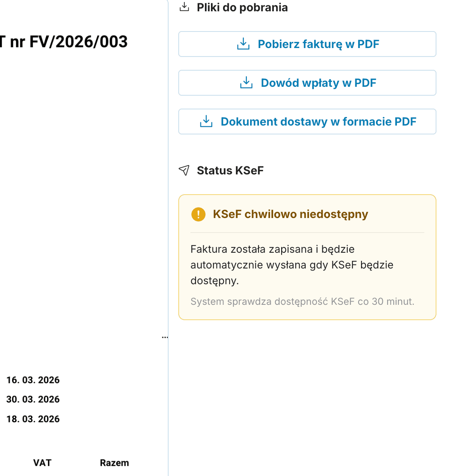Select the date 30. 03. 2026

pyautogui.click(x=33, y=399)
